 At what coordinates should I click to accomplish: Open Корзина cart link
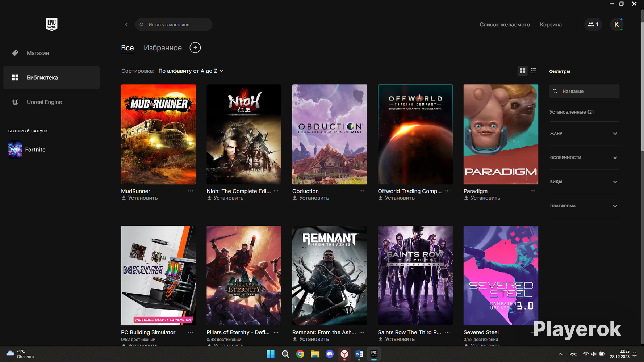coord(551,25)
